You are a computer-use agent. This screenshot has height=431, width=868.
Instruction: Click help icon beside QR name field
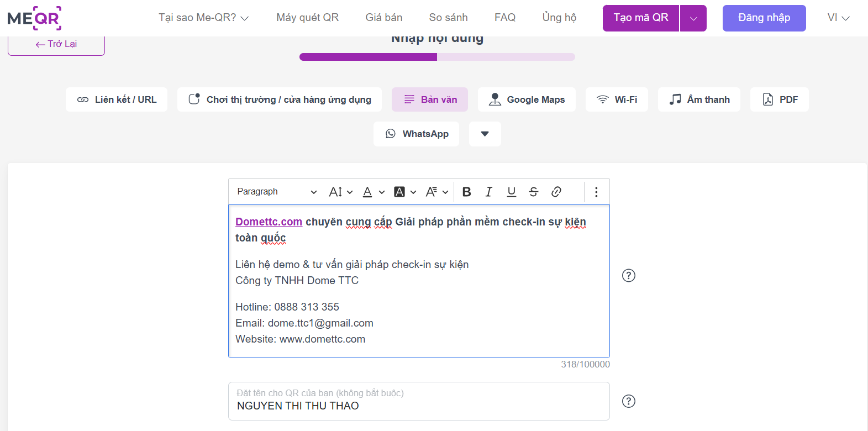pyautogui.click(x=629, y=401)
